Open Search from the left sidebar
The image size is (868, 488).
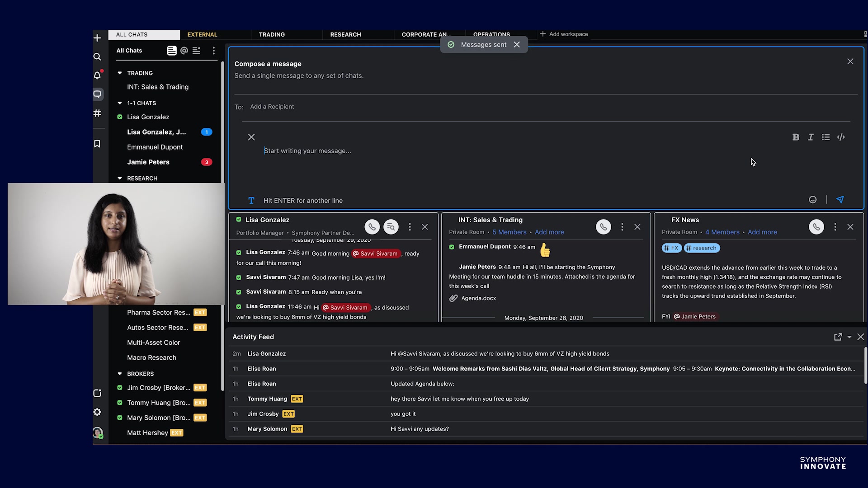coord(97,56)
